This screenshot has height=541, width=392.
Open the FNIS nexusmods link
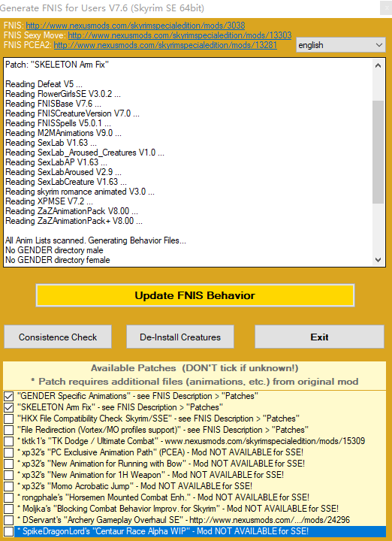(x=135, y=26)
